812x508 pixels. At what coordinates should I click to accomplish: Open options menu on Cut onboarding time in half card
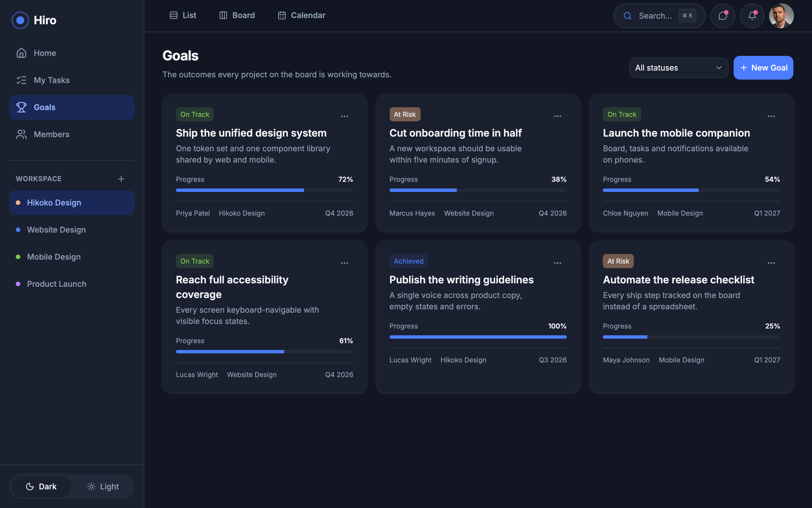pyautogui.click(x=558, y=116)
